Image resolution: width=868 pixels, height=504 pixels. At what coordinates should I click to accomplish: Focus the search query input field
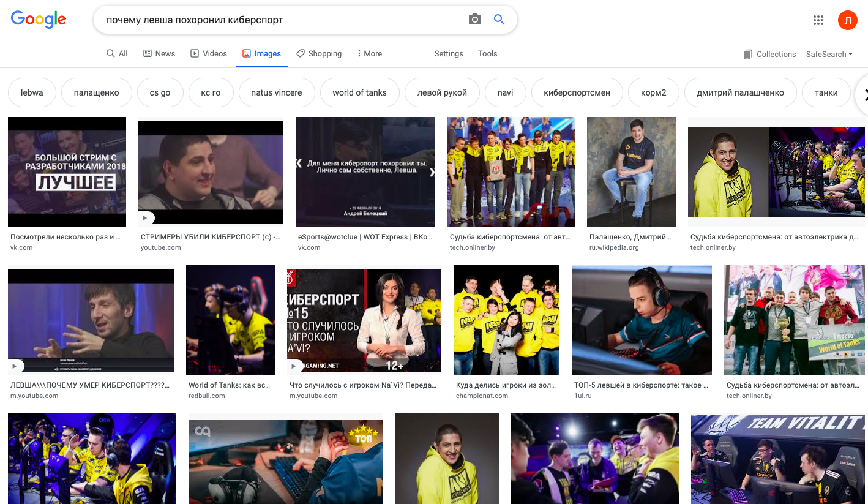pos(282,20)
